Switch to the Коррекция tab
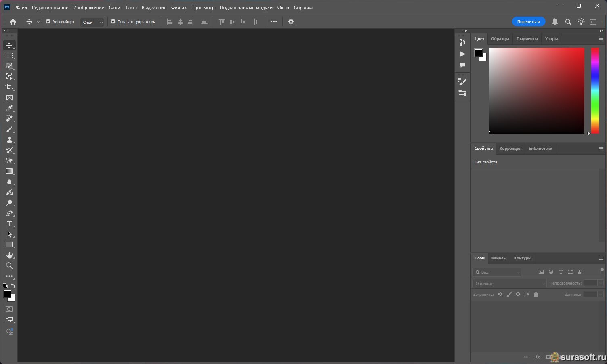Screen dimensions: 607x364 coord(510,149)
